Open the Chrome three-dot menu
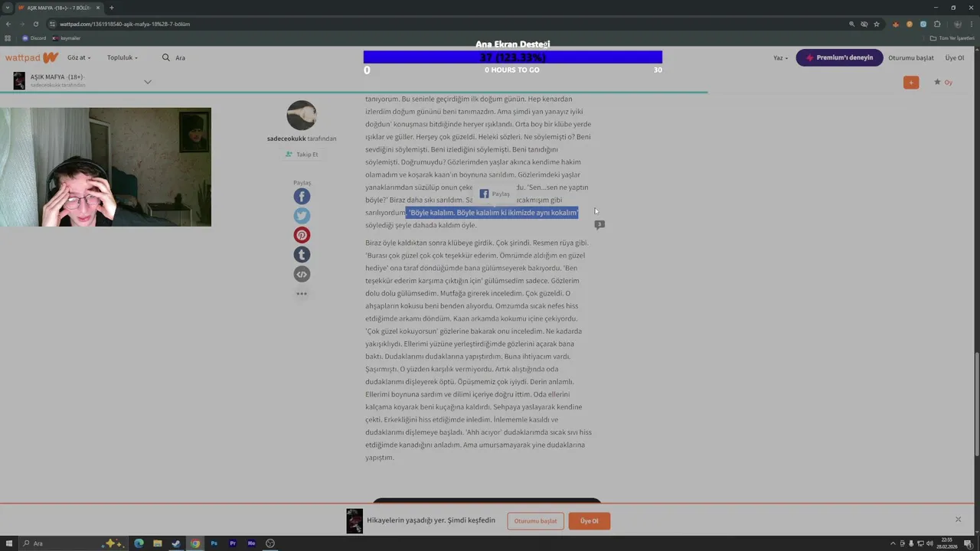The image size is (980, 551). point(971,24)
